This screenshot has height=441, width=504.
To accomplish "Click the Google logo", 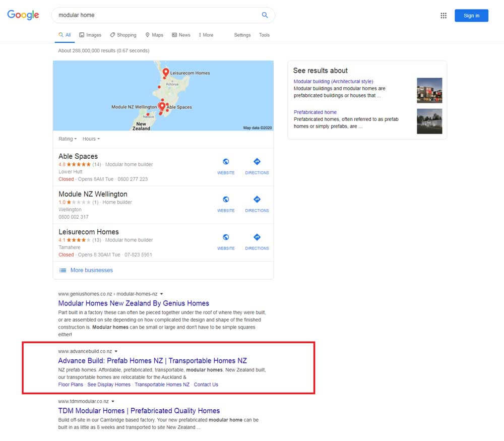I will [23, 15].
